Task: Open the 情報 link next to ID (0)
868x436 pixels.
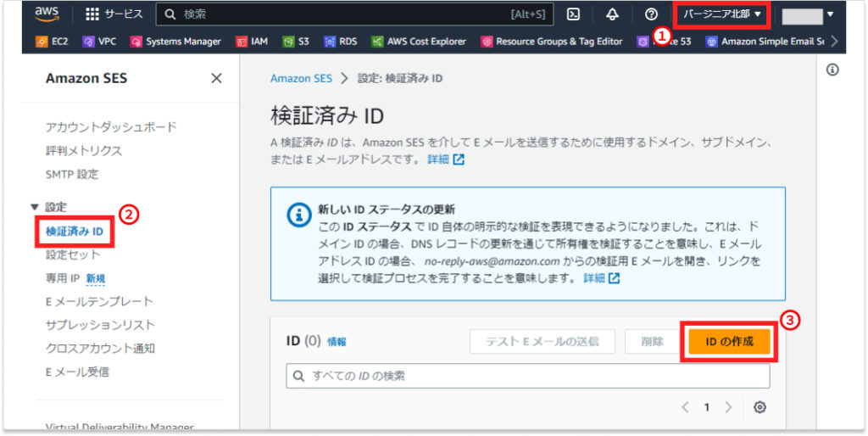Action: pyautogui.click(x=337, y=342)
